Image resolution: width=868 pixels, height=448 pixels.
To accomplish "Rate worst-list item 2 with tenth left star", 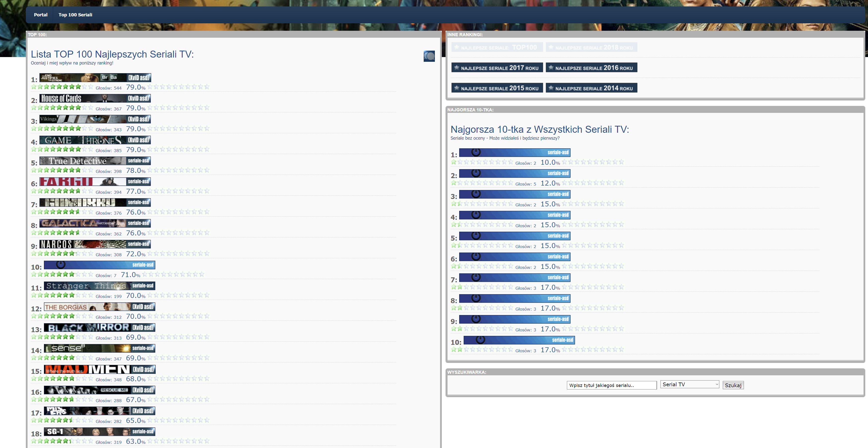I will pos(511,183).
